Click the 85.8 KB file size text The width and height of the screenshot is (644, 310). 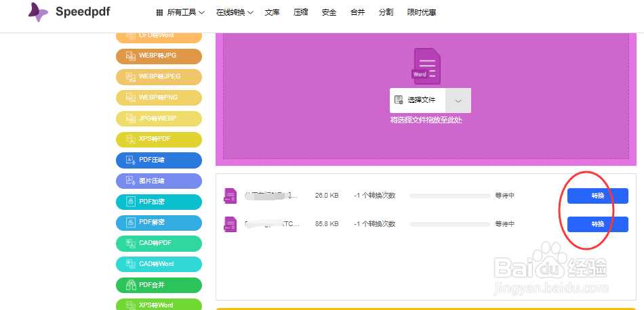pos(327,224)
